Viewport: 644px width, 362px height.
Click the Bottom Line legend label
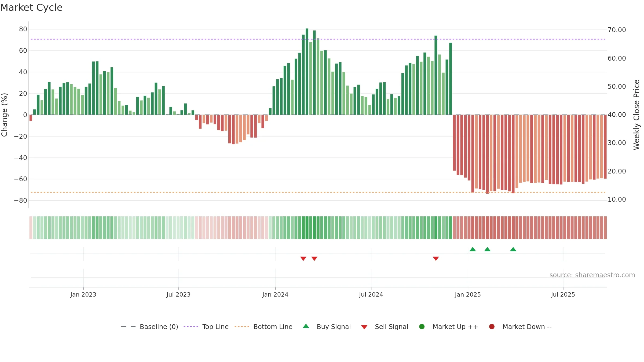click(x=273, y=327)
